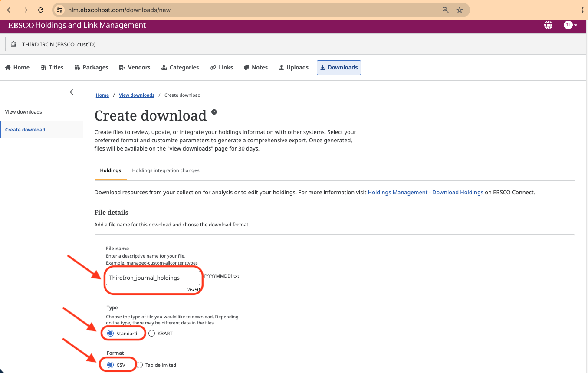The height and width of the screenshot is (373, 588).
Task: Open the Links section
Action: (x=221, y=67)
